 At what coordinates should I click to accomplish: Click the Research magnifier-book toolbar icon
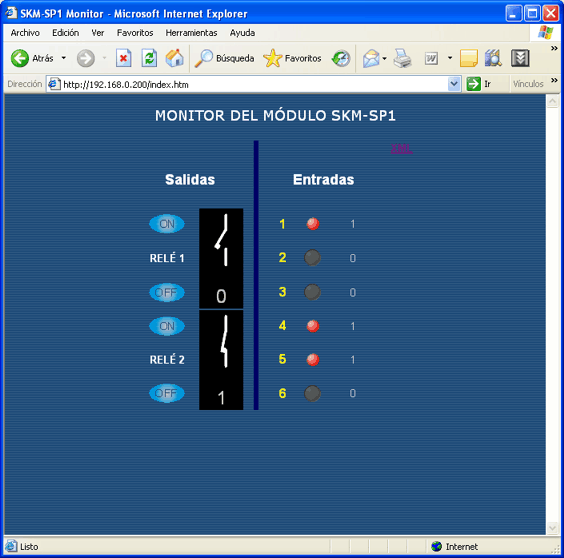[x=493, y=58]
